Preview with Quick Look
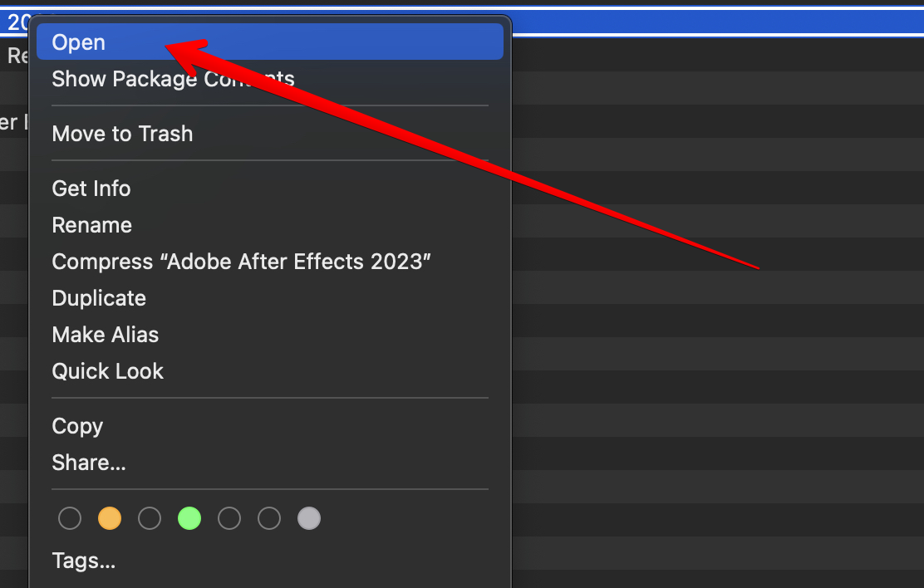924x588 pixels. (x=107, y=371)
